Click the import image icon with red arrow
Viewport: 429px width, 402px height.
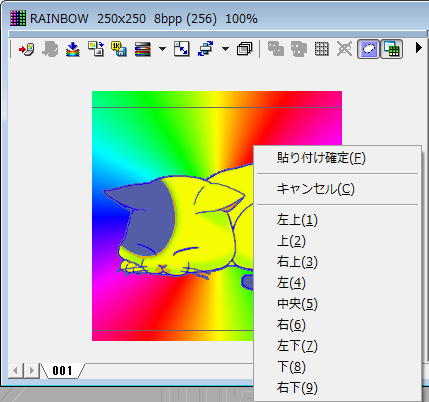(26, 49)
